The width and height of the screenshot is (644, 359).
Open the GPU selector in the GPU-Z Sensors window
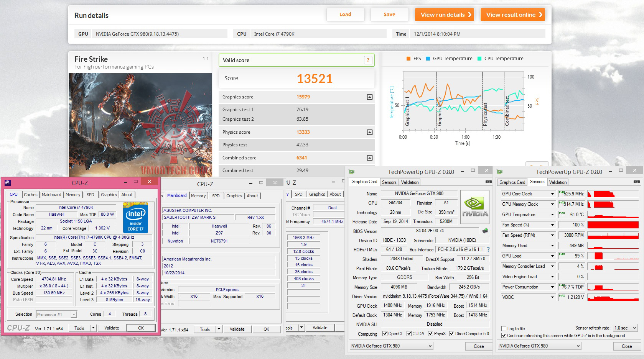[539, 346]
